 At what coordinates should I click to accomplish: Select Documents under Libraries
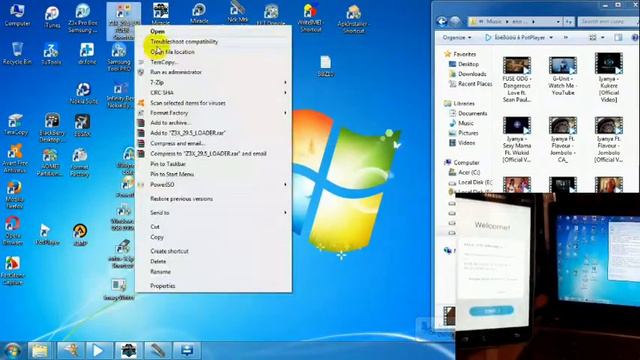473,113
